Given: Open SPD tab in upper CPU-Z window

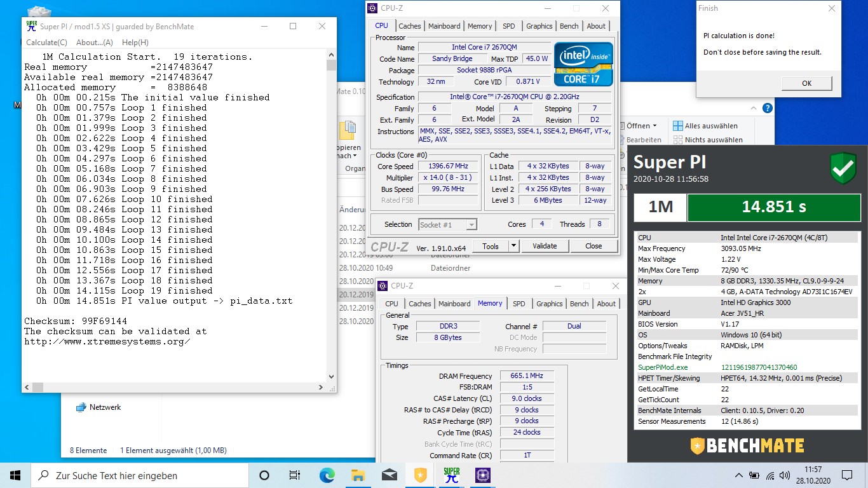Looking at the screenshot, I should (509, 26).
